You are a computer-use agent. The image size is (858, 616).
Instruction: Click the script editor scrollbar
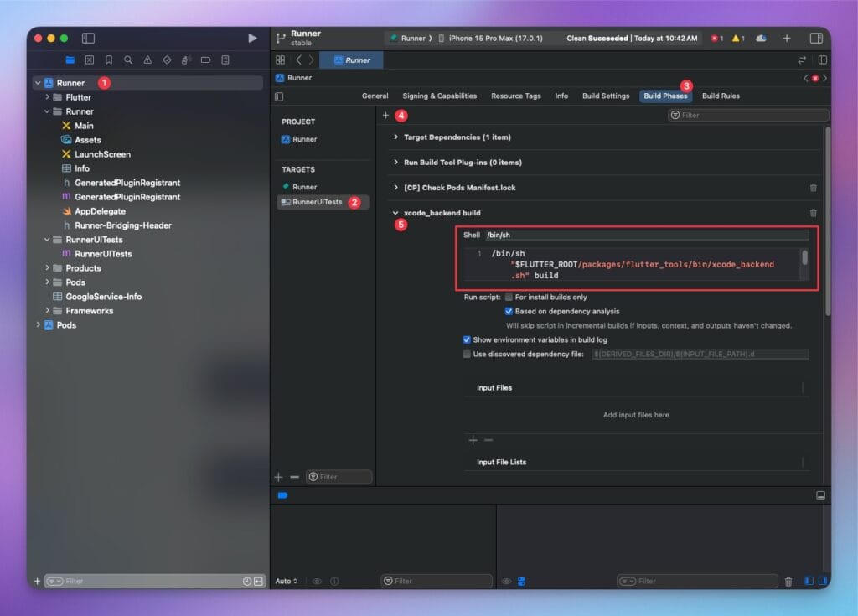pos(804,256)
